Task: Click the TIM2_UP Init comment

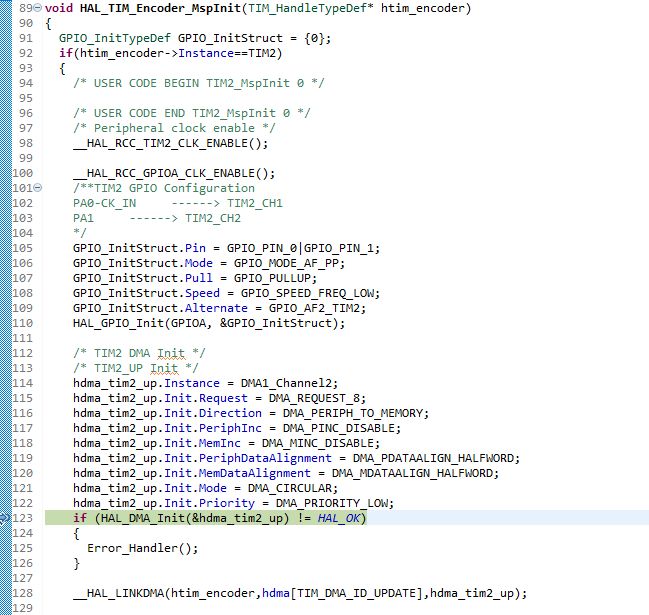Action: pyautogui.click(x=136, y=368)
